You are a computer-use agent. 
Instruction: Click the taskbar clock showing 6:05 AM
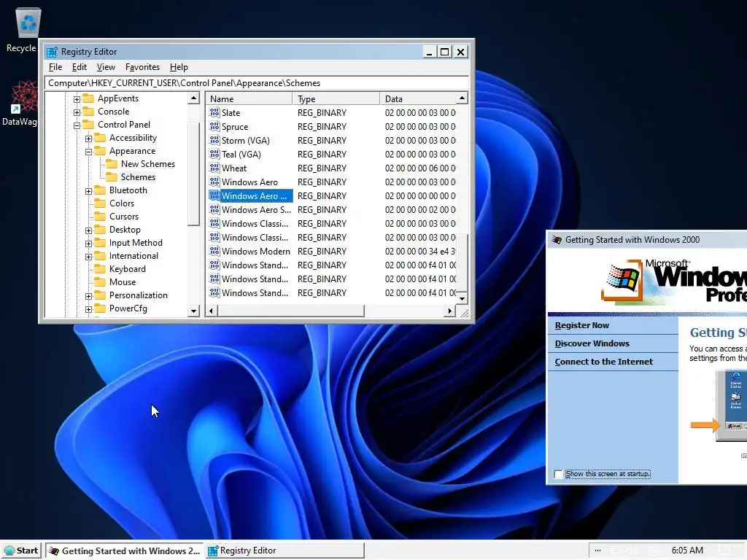click(687, 551)
